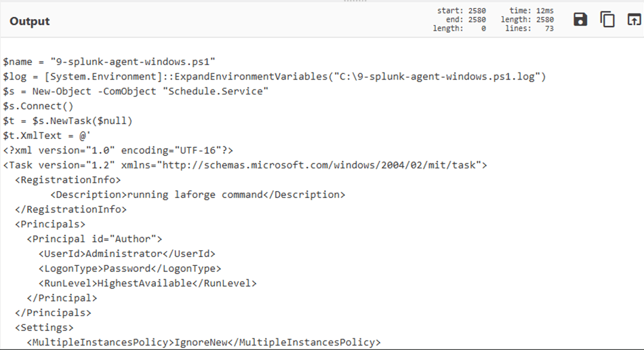The image size is (644, 350).
Task: Click the MultipleInstancesPolicy IgnoreNew line
Action: coord(204,343)
